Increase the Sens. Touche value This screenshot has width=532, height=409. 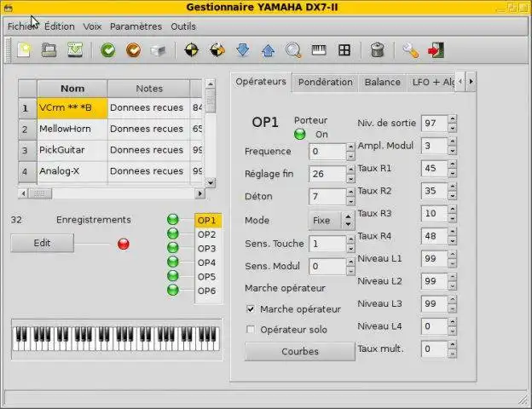(350, 239)
